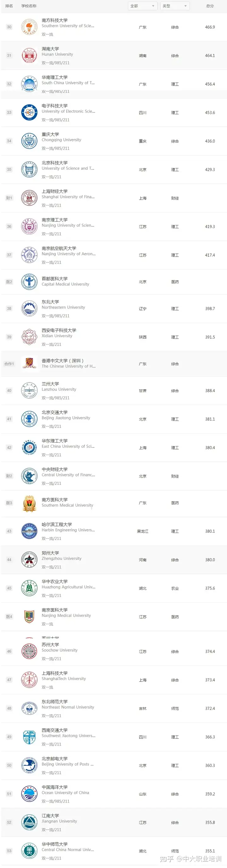Click the 总分 column header
227x868 pixels.
click(x=210, y=6)
